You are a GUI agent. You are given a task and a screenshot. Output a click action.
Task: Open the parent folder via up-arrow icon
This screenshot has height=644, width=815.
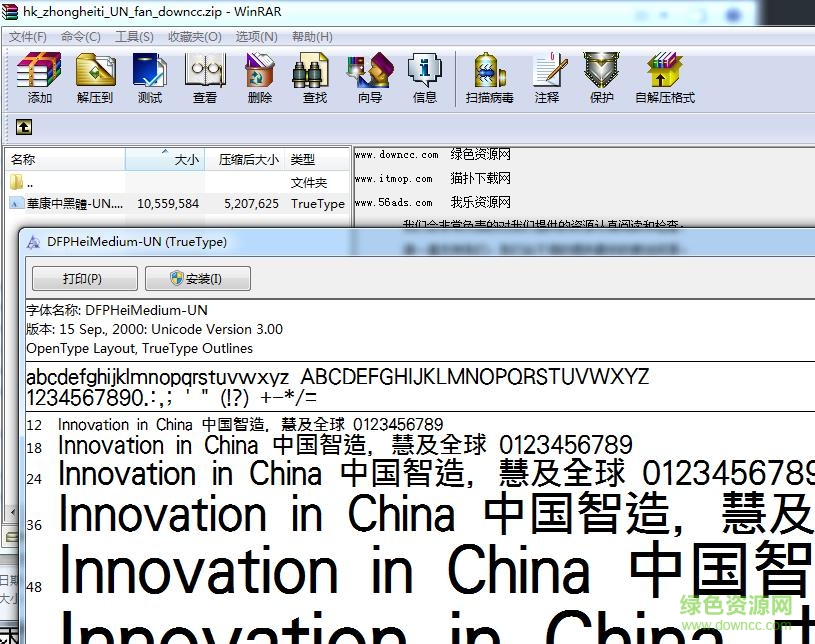[x=22, y=127]
